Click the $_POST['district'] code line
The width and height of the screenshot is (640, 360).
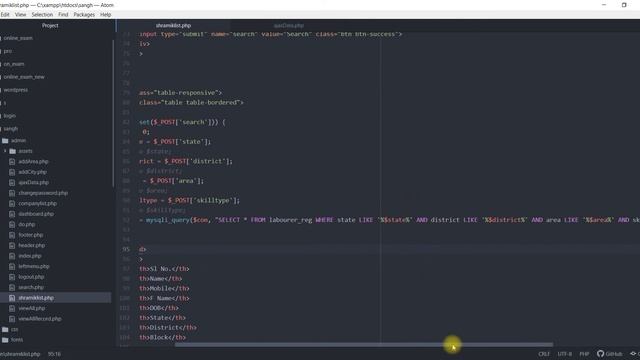pyautogui.click(x=186, y=161)
